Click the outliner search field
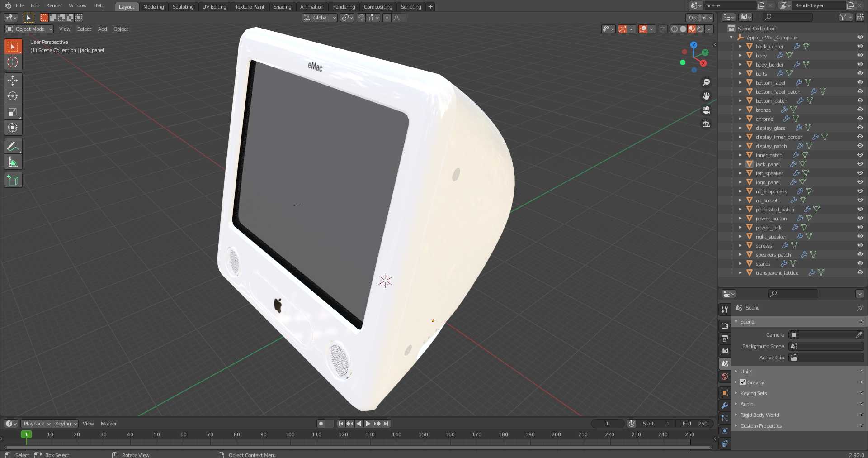The height and width of the screenshot is (458, 868). (x=788, y=17)
